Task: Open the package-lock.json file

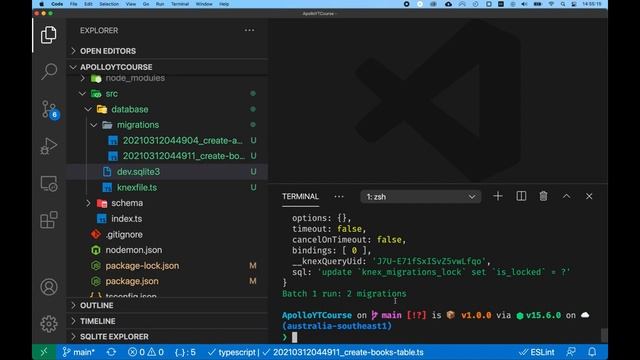Action: click(x=167, y=266)
